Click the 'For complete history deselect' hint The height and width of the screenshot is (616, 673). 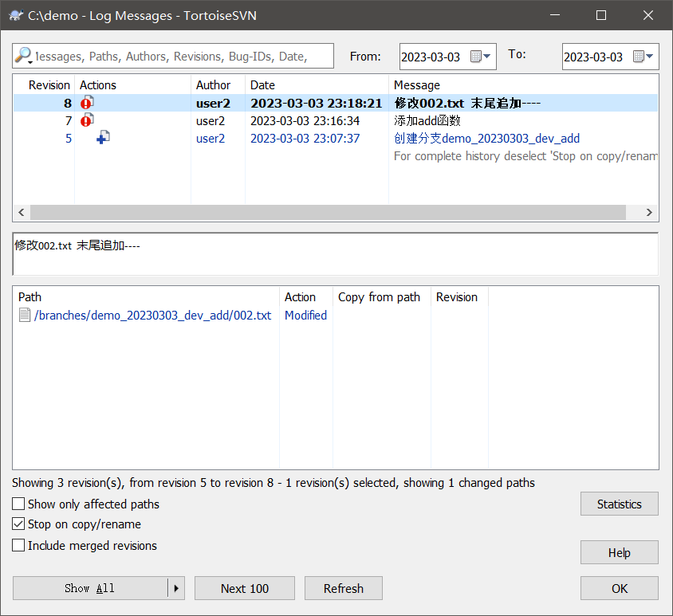[525, 155]
